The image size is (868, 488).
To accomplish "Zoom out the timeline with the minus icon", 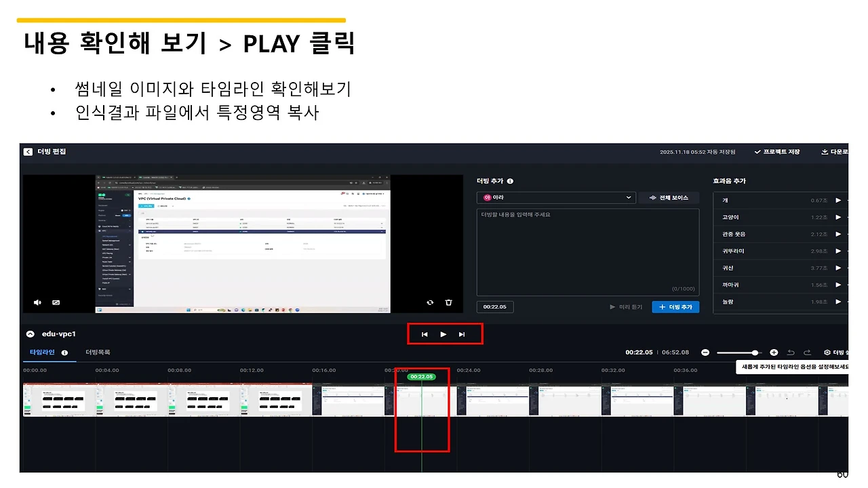I will click(x=705, y=352).
